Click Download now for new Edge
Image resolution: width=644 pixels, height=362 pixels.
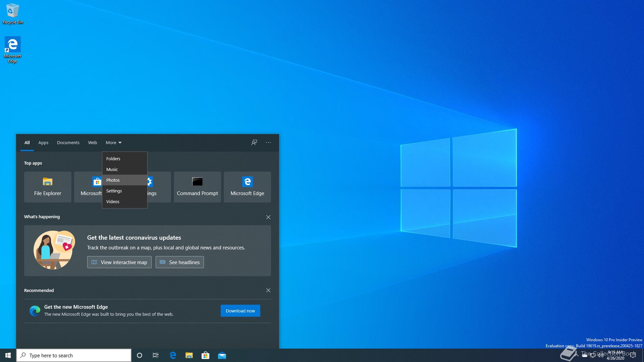240,311
